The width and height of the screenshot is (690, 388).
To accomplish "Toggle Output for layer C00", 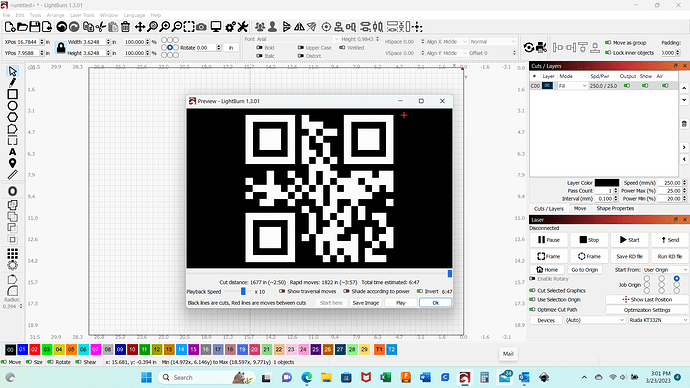I will pos(627,86).
